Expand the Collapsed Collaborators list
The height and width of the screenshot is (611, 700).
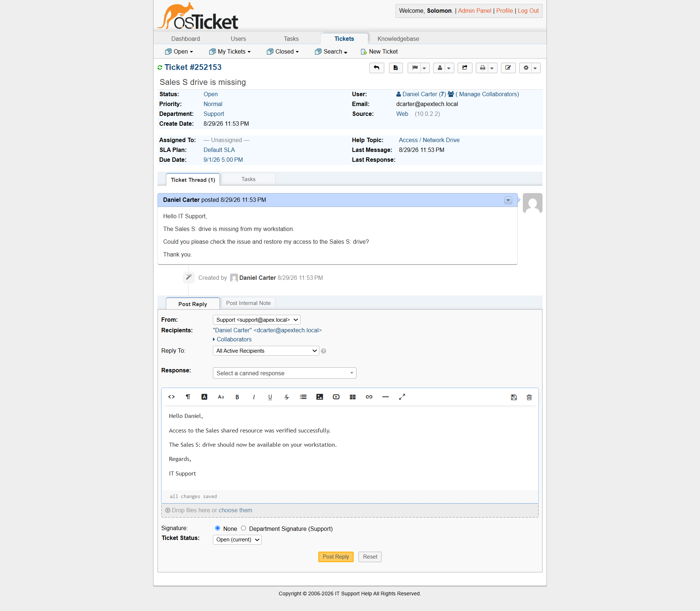232,339
